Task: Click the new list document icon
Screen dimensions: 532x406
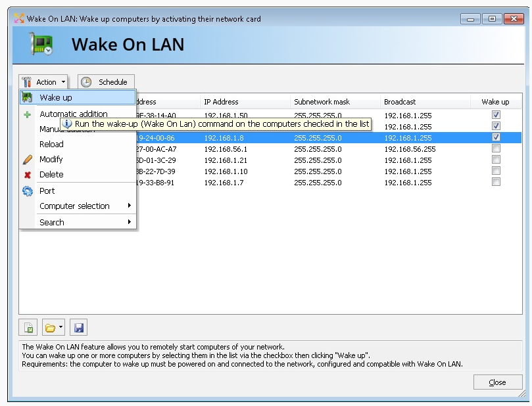Action: pyautogui.click(x=28, y=327)
